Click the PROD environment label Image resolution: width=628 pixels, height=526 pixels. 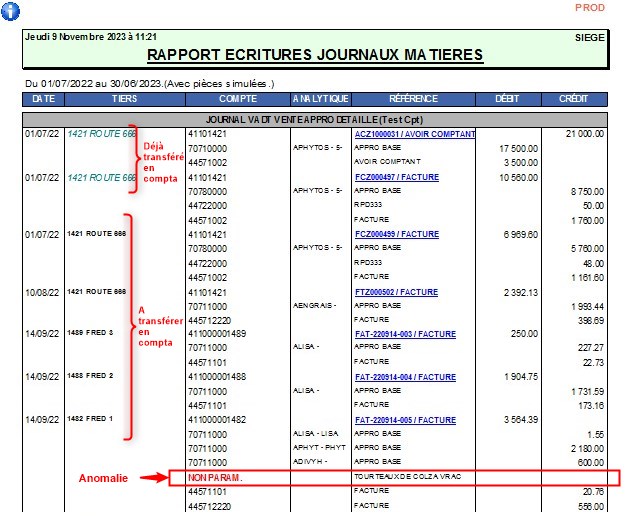(589, 8)
